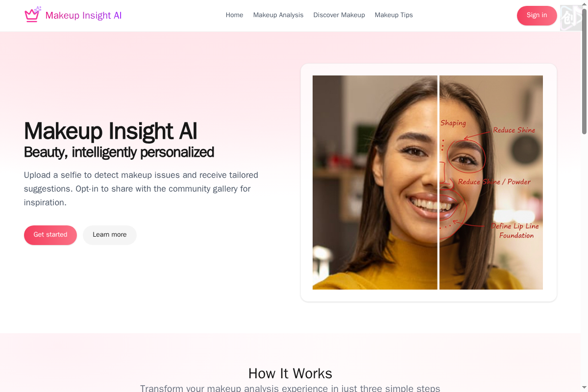The height and width of the screenshot is (392, 588).
Task: Click the Shaping annotation label on photo
Action: 453,123
